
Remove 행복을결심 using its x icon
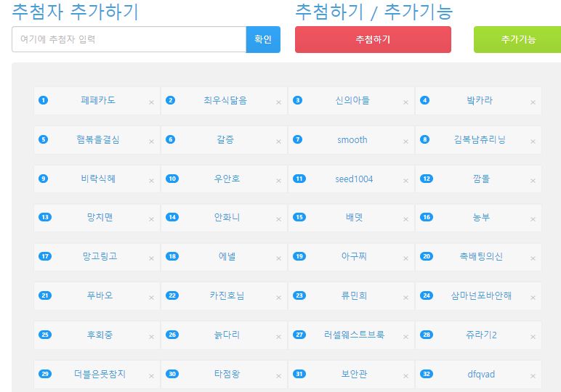click(151, 142)
